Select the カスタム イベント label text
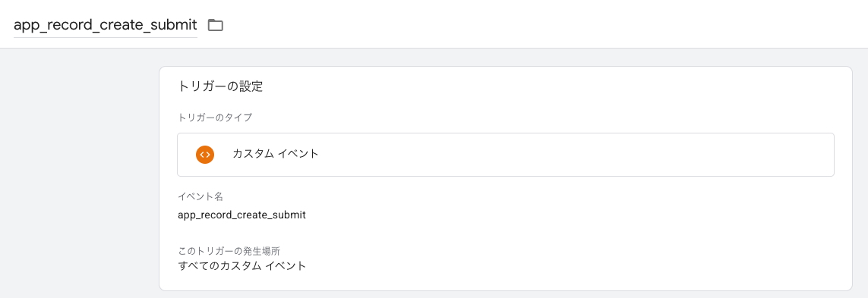Screen dimensions: 868x298 276,154
